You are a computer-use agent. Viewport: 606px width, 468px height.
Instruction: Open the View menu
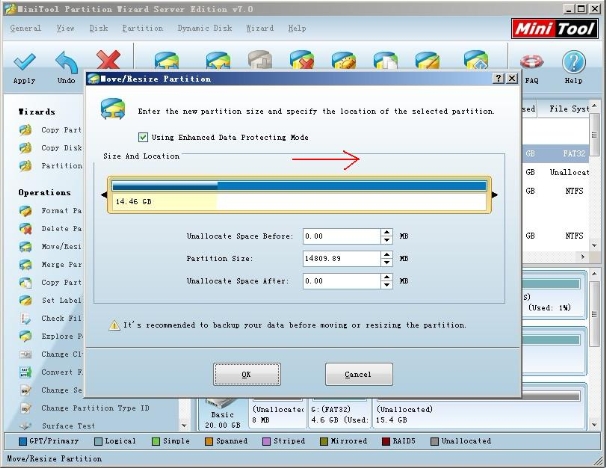65,28
